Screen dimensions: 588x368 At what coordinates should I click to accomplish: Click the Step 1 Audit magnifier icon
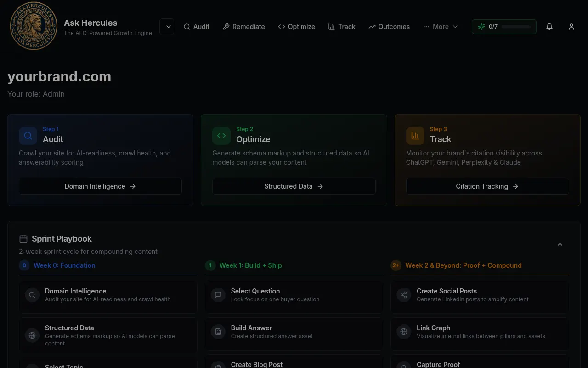pyautogui.click(x=28, y=136)
